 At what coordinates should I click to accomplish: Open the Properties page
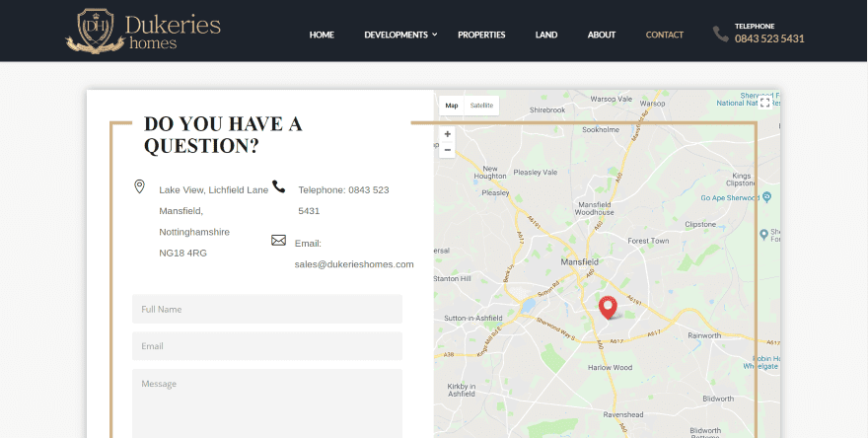click(x=481, y=35)
